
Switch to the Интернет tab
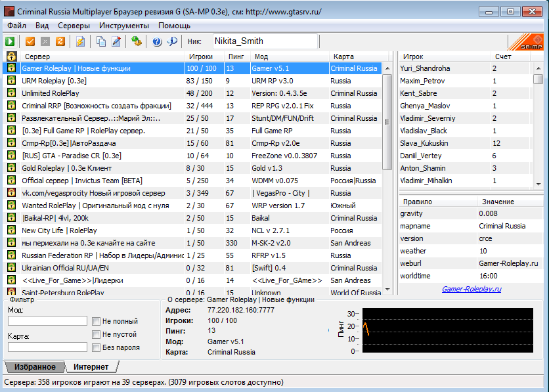[91, 367]
